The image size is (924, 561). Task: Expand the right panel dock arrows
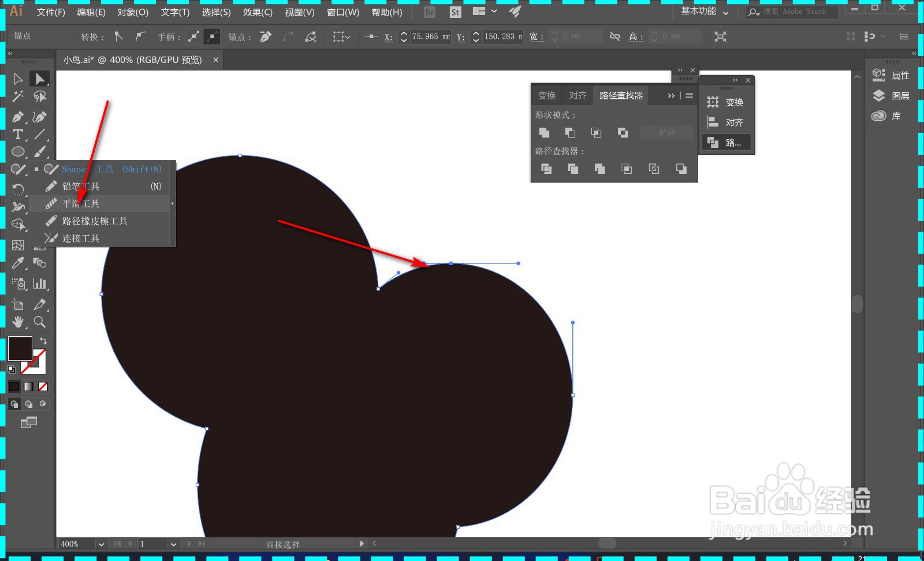914,53
